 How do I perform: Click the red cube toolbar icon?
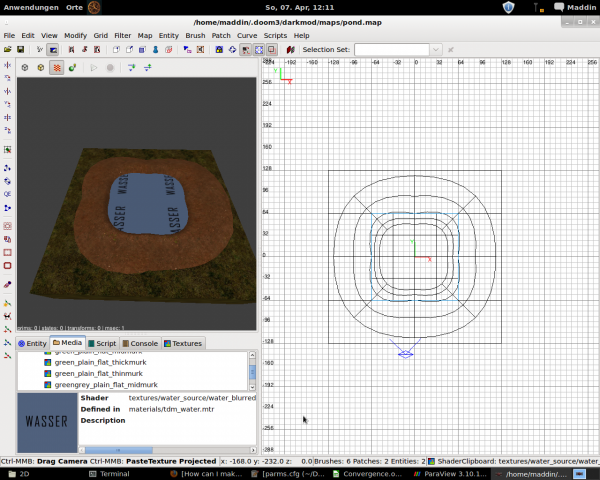pos(168,50)
